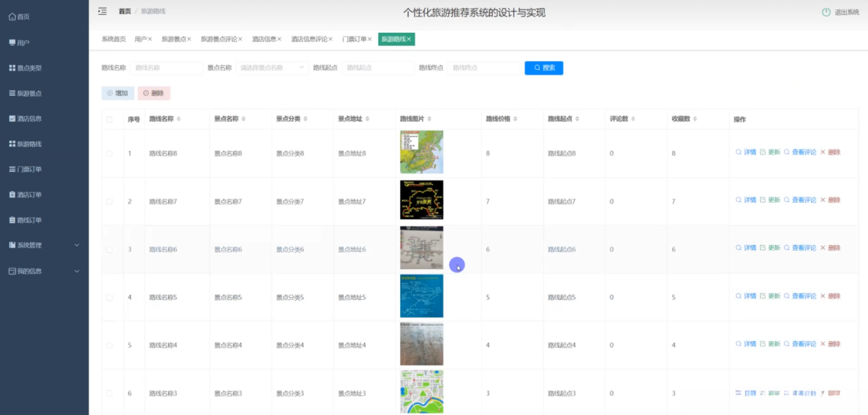This screenshot has width=868, height=415.
Task: Click the power icon to log out
Action: coord(826,12)
